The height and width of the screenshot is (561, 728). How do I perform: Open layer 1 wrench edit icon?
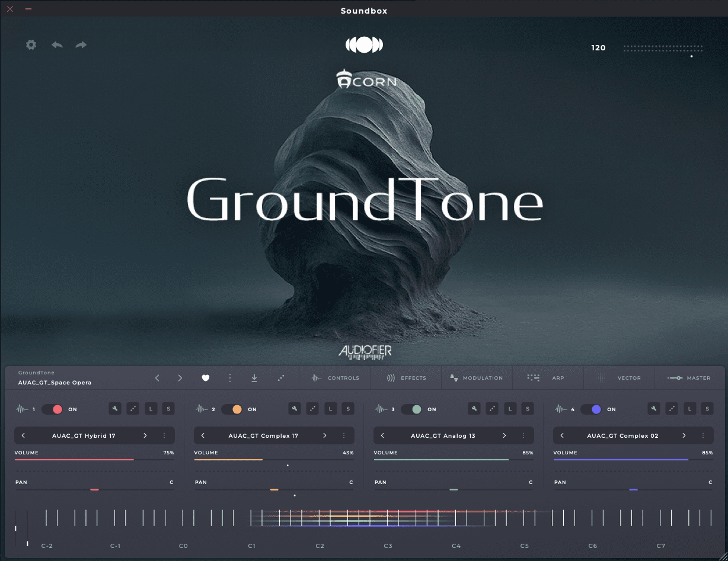point(116,409)
